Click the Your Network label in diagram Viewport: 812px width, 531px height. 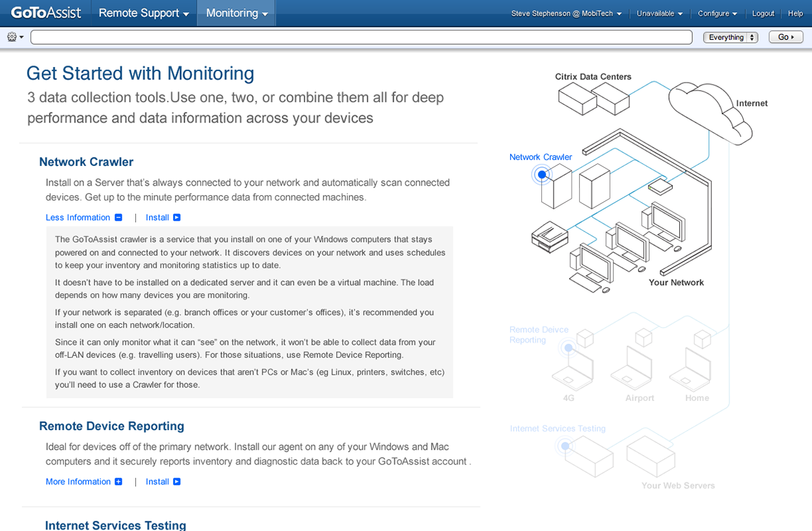(676, 282)
